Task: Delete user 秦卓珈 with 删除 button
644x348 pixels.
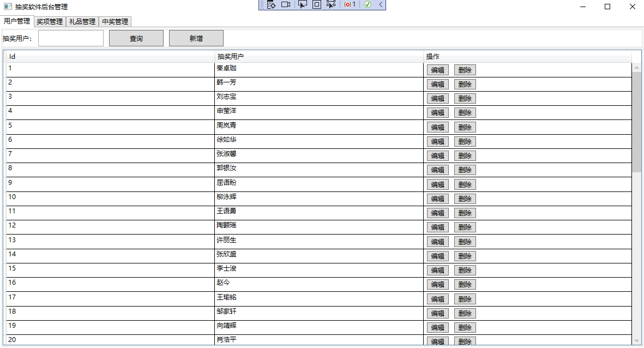Action: tap(465, 70)
